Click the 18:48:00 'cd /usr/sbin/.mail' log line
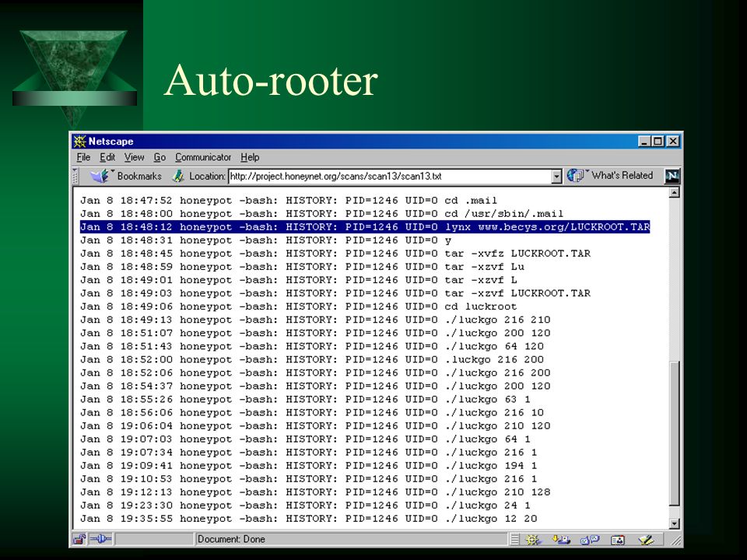The width and height of the screenshot is (747, 560). click(x=321, y=214)
